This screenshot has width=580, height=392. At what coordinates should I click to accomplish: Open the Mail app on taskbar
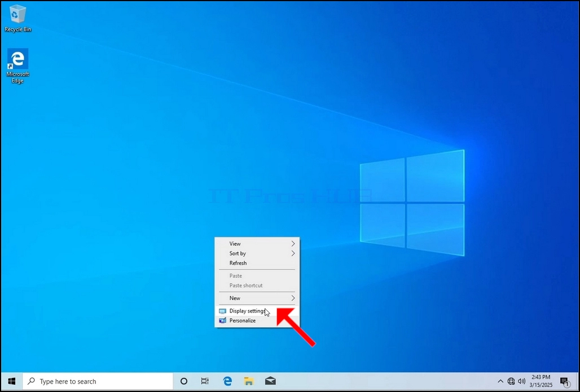pyautogui.click(x=270, y=381)
